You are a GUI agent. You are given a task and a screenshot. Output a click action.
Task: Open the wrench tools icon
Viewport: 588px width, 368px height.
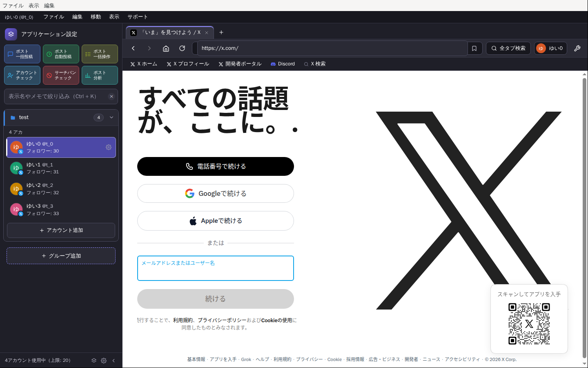[577, 48]
